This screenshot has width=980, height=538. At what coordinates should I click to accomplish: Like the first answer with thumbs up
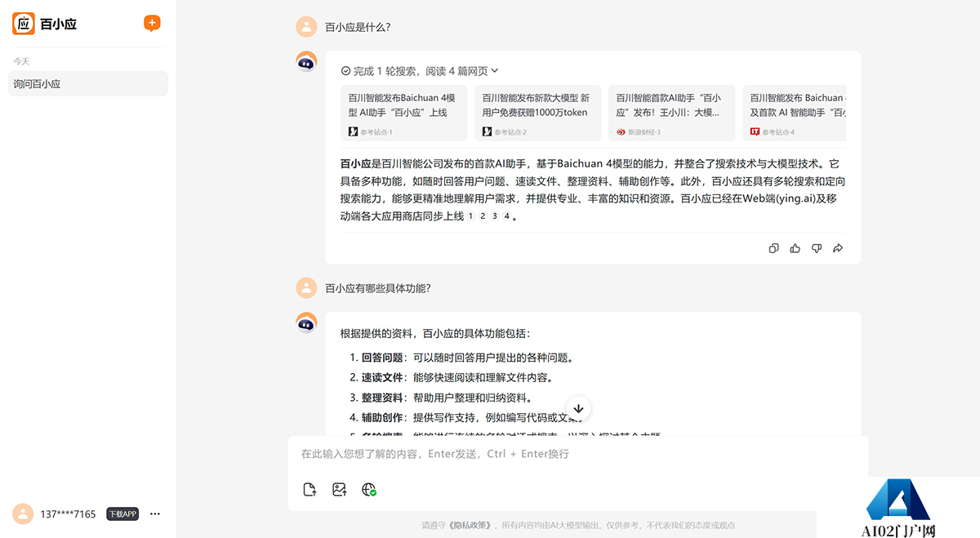click(x=795, y=248)
